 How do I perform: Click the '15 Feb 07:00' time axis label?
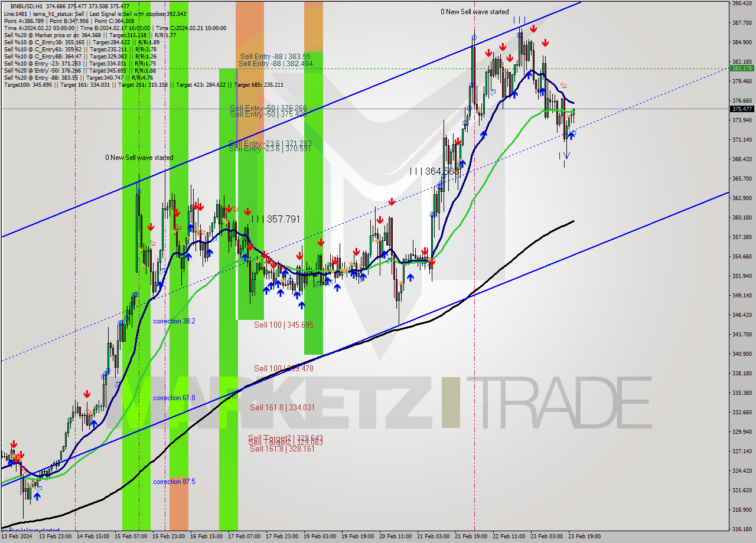coord(131,537)
